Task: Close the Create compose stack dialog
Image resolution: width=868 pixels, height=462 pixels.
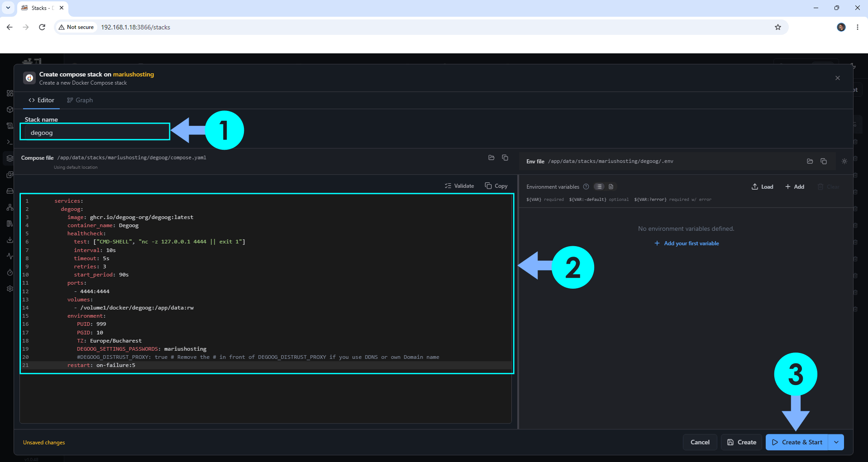Action: tap(838, 78)
